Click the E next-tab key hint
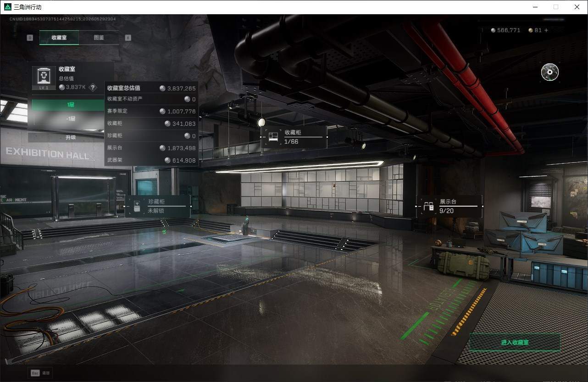The width and height of the screenshot is (588, 382). point(128,38)
